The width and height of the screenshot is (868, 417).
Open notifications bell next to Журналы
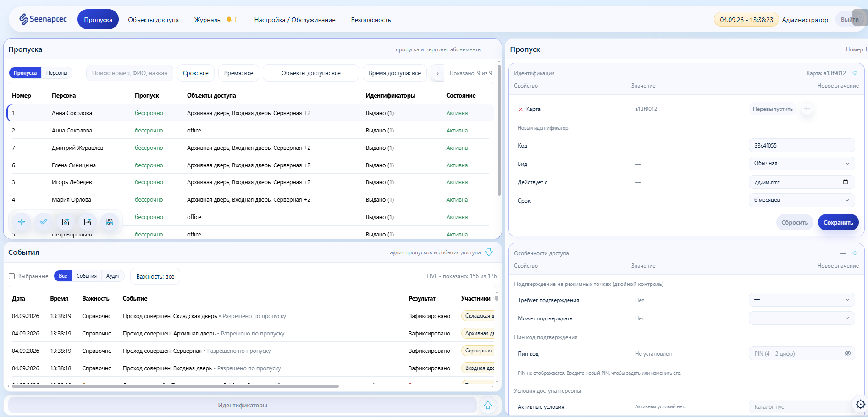click(229, 20)
